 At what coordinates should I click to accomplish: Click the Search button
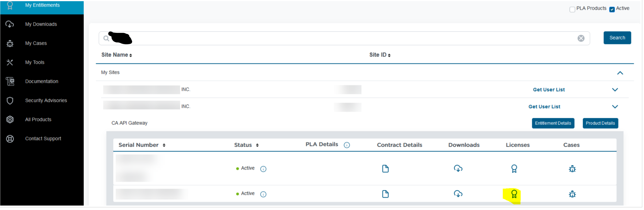click(x=617, y=38)
